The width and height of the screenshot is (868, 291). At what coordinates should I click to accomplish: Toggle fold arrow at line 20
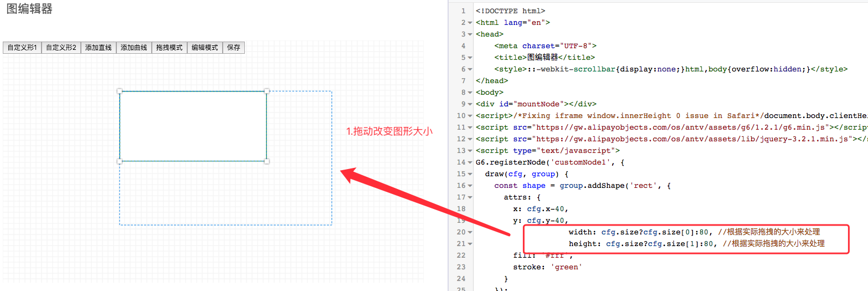pyautogui.click(x=469, y=232)
